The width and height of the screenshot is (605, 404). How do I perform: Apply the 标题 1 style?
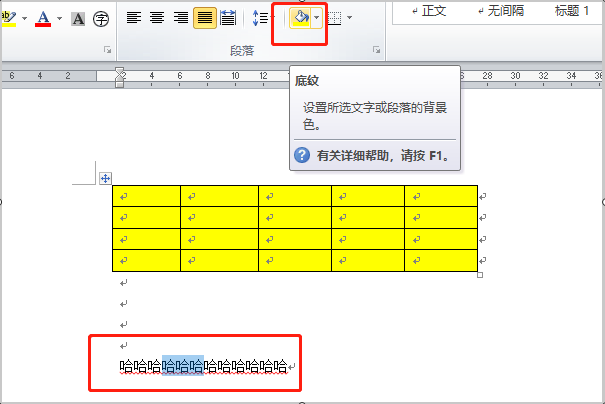pos(572,11)
